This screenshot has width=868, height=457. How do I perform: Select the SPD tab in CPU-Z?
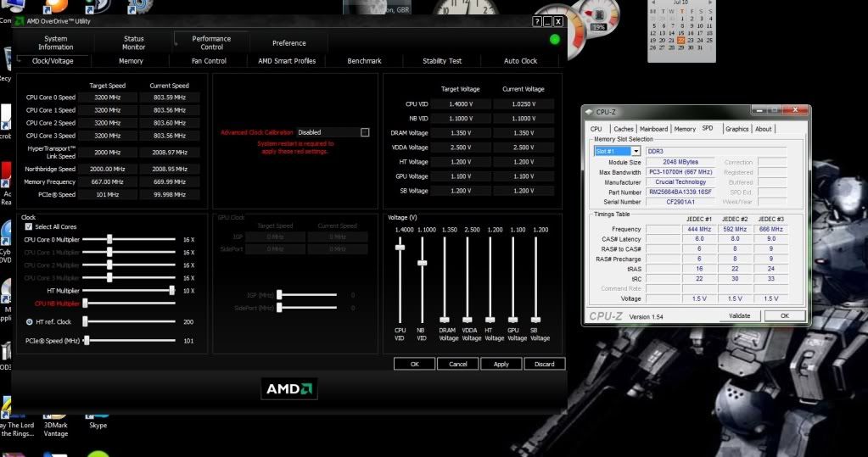708,128
